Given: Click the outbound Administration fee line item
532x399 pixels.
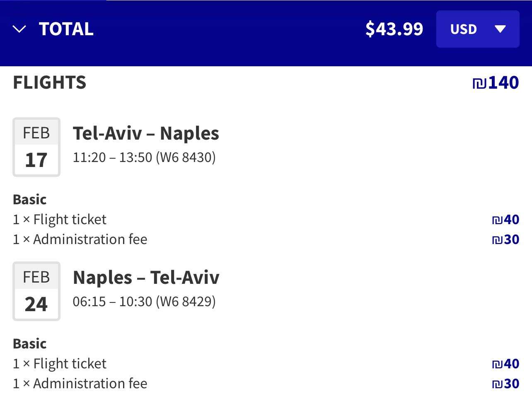Looking at the screenshot, I should 80,239.
